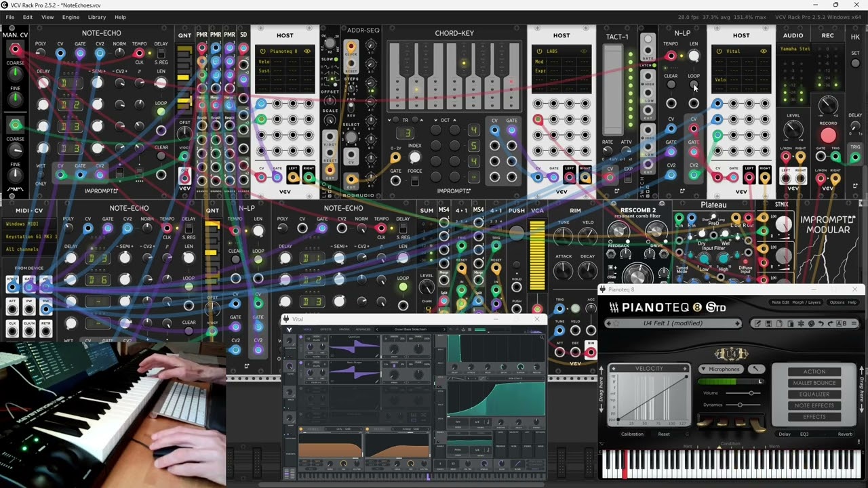This screenshot has width=868, height=488.
Task: Open the Help menu
Action: coord(120,17)
